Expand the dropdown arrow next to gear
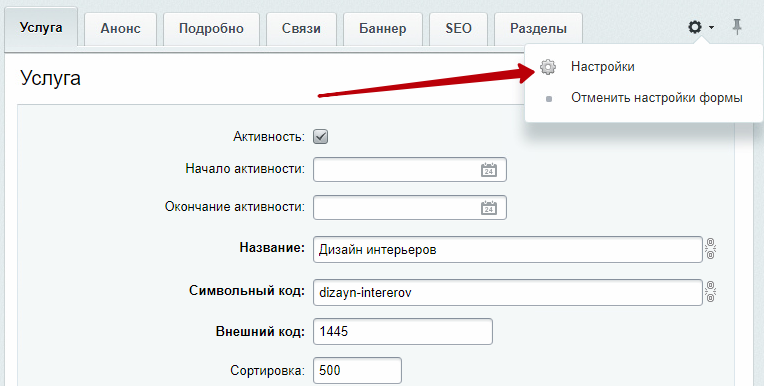 (711, 28)
